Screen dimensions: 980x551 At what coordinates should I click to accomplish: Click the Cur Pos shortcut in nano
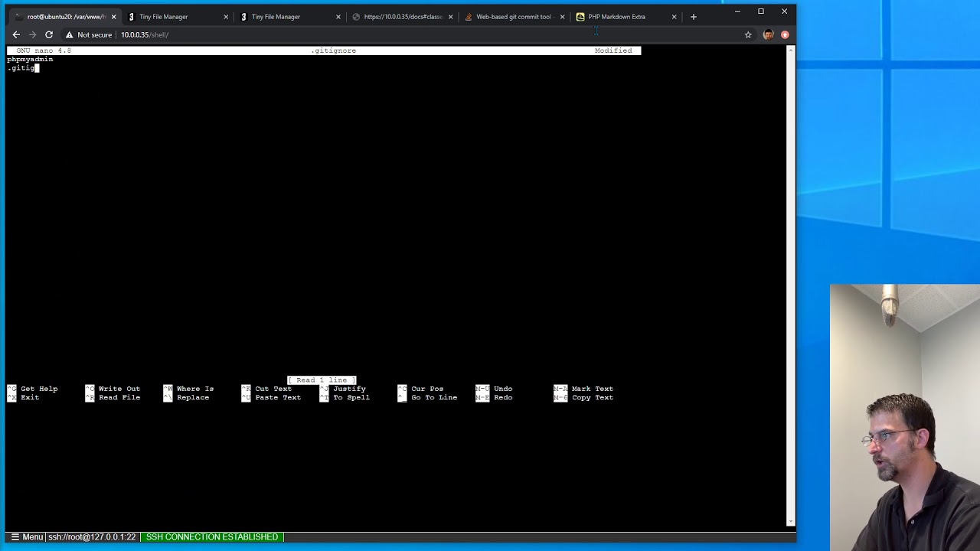point(420,389)
